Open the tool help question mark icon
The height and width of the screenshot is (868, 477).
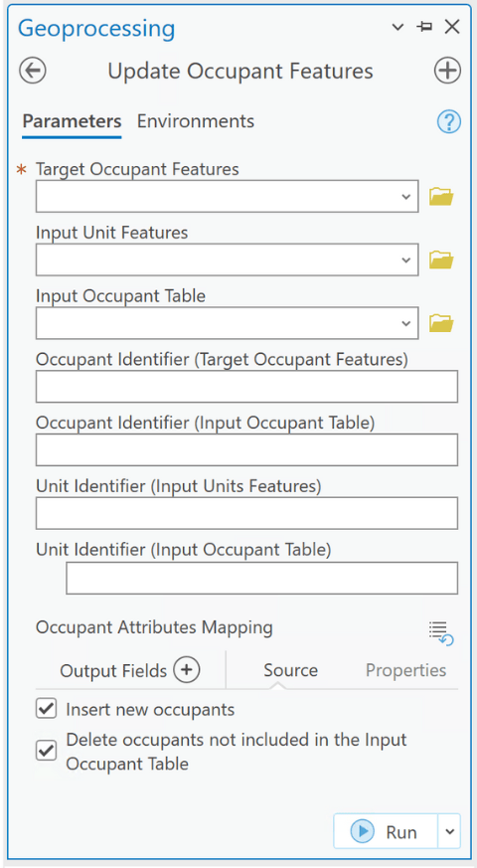click(449, 121)
